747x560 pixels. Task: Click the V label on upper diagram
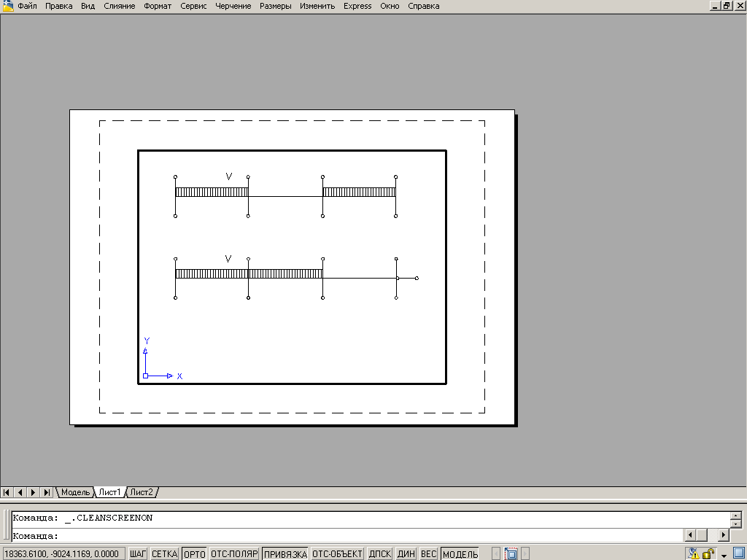(x=228, y=176)
